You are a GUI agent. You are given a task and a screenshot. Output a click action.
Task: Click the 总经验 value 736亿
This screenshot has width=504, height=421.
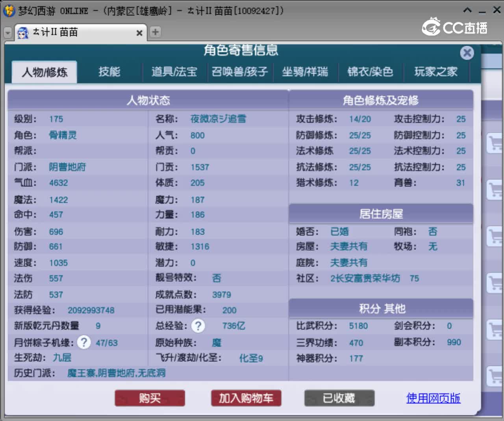coord(233,326)
